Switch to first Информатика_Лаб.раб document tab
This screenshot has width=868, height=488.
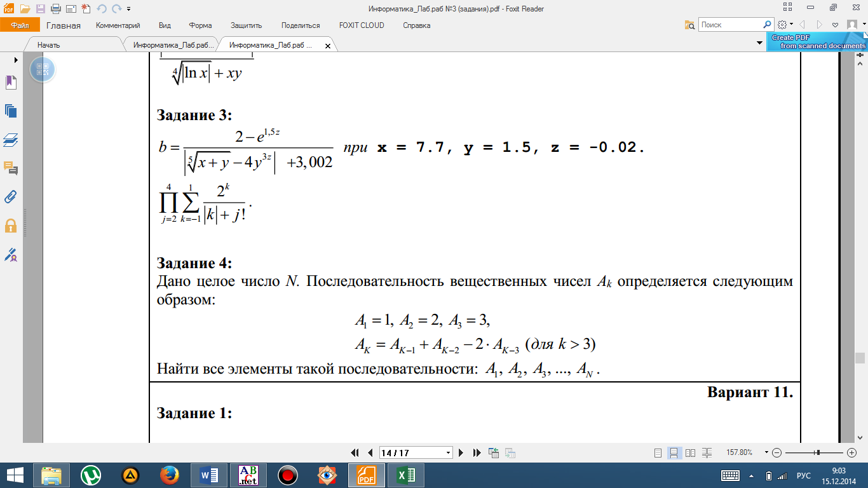pyautogui.click(x=172, y=46)
